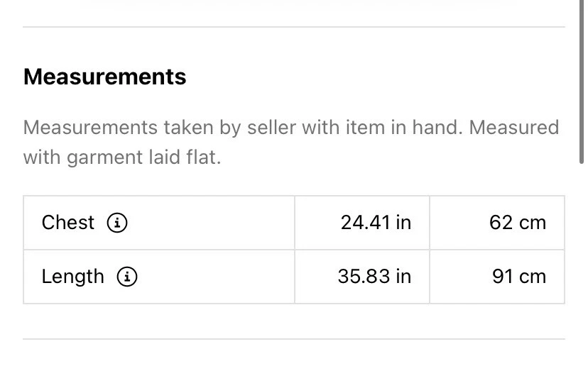Click the divider line below the measurements table
The image size is (588, 366).
click(294, 339)
